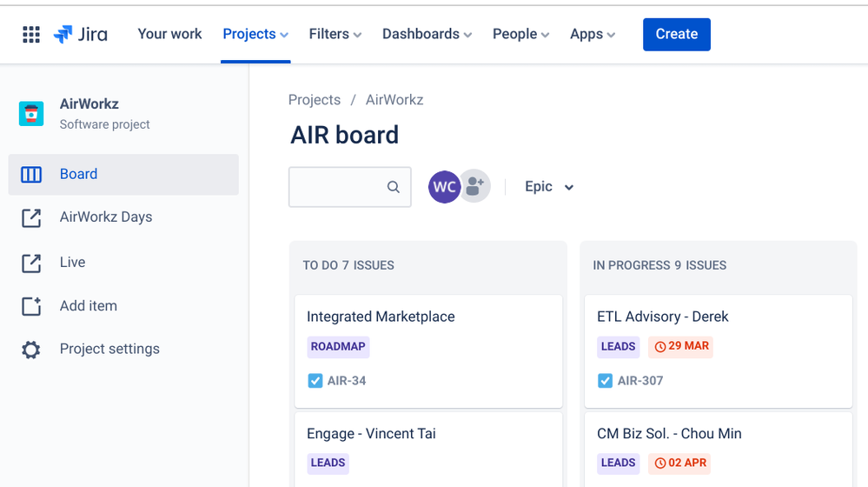
Task: Focus the board search field
Action: pos(350,187)
